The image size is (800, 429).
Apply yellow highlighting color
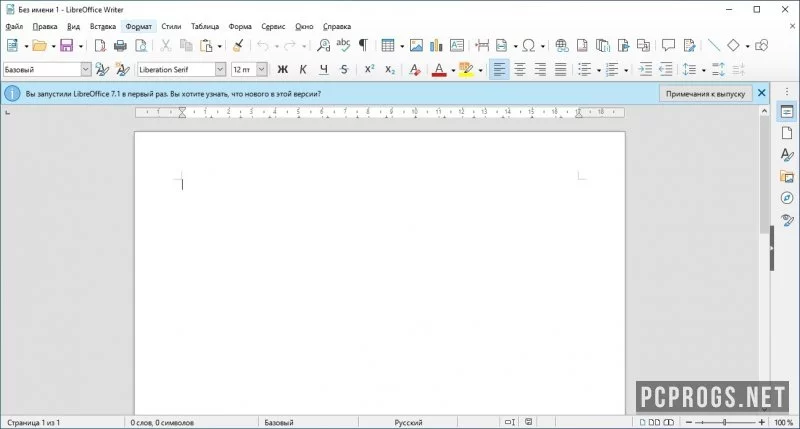pyautogui.click(x=466, y=69)
